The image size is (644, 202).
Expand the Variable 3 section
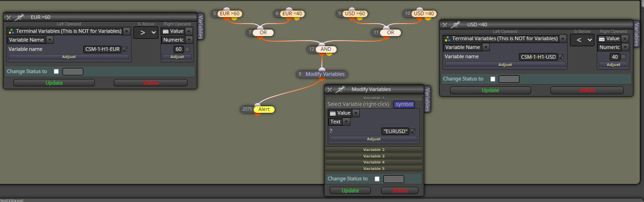[374, 156]
